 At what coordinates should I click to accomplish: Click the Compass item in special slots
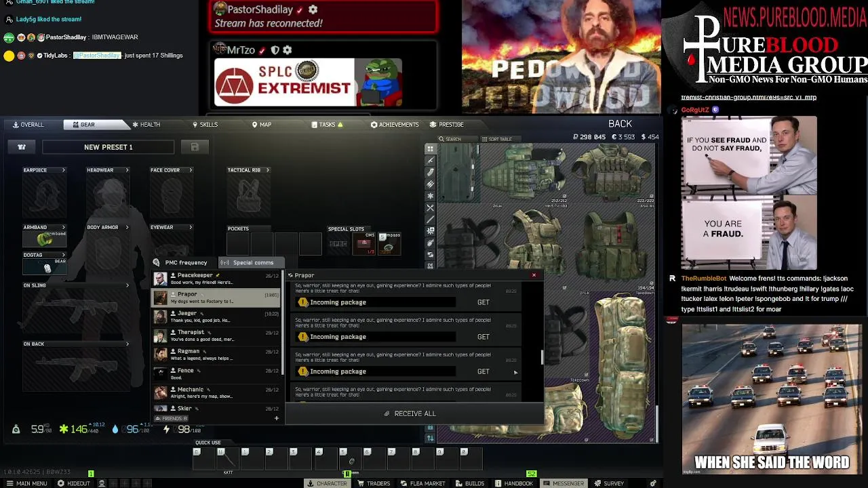[x=389, y=244]
